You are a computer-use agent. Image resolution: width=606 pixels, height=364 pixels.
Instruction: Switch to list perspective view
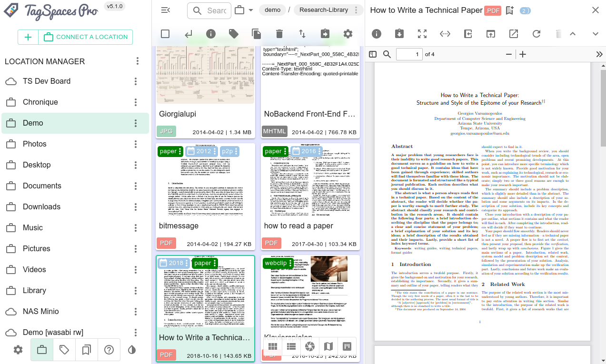[x=291, y=346]
